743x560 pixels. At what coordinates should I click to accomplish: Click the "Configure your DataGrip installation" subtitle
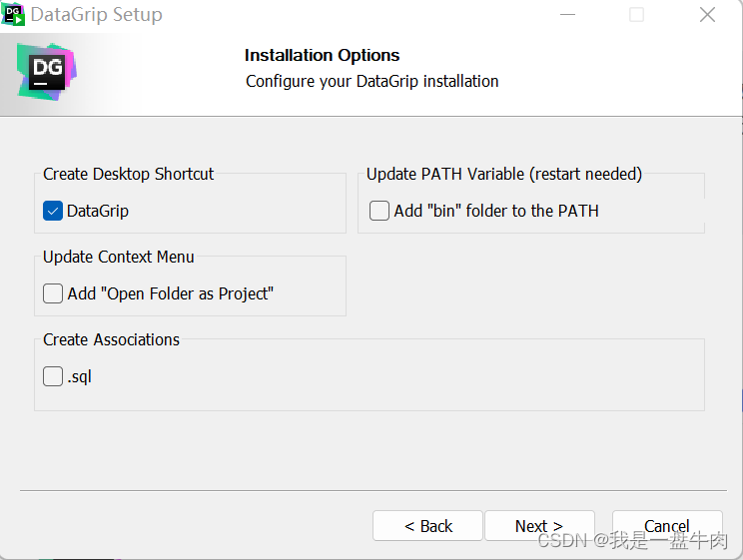pyautogui.click(x=371, y=81)
